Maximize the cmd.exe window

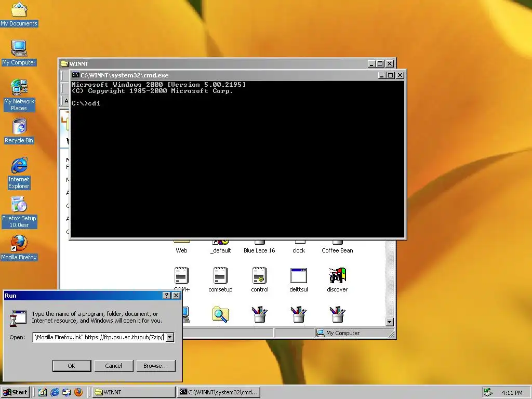[x=391, y=75]
